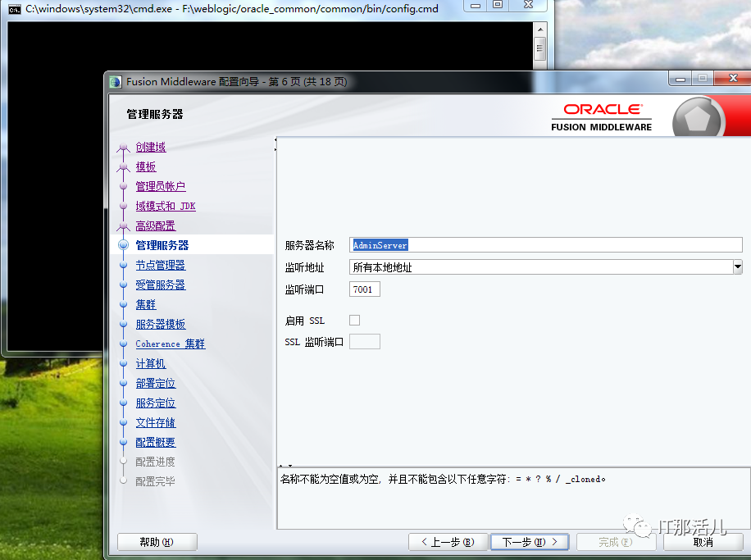
Task: Click the disabled 配置进度 step text
Action: tap(155, 462)
